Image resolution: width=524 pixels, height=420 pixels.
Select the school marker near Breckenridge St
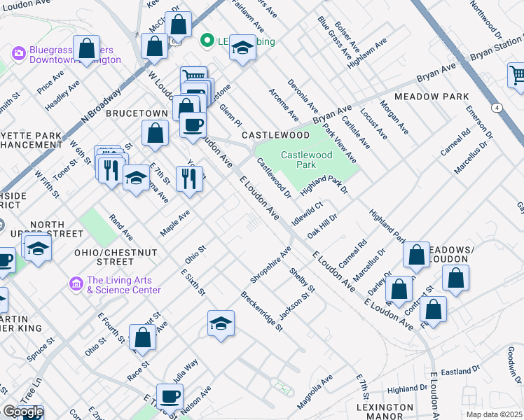(x=221, y=323)
